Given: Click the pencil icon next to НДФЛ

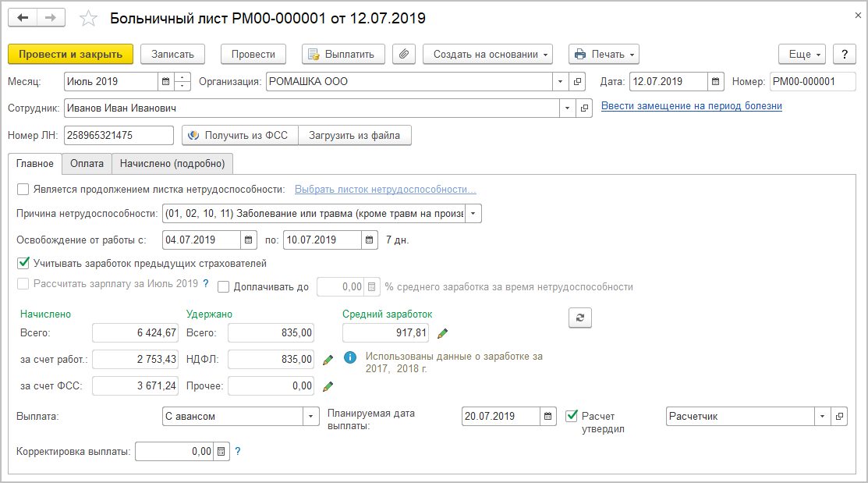Looking at the screenshot, I should point(328,360).
